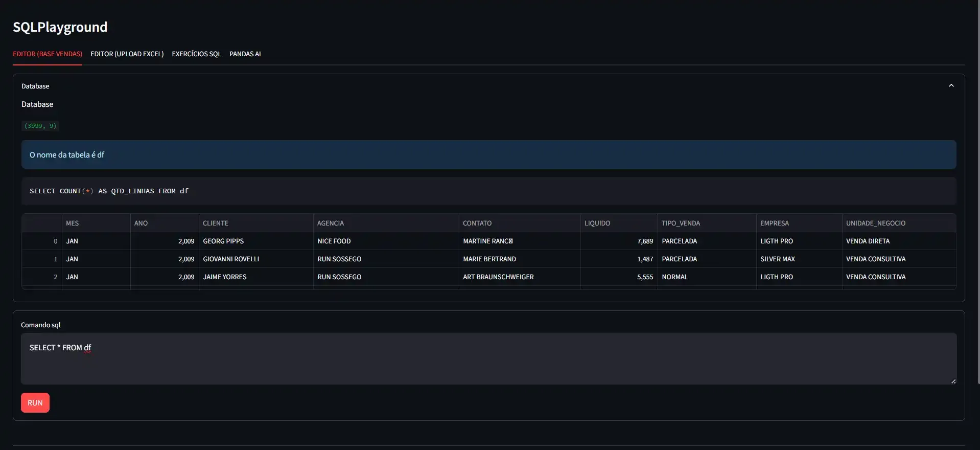Select the GIOVANNI ROVELLI cell
The height and width of the screenshot is (450, 980).
(x=256, y=259)
